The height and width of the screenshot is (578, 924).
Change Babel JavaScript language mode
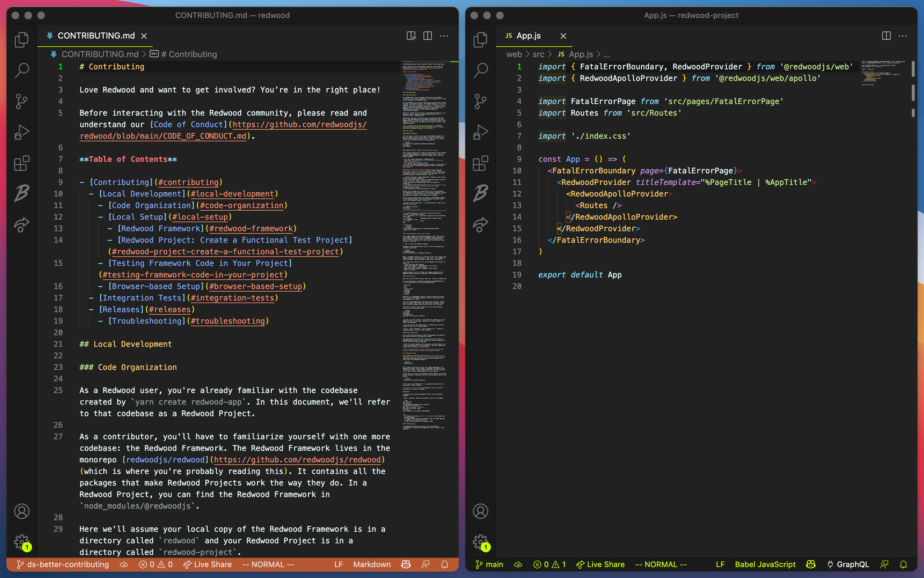[x=765, y=565]
